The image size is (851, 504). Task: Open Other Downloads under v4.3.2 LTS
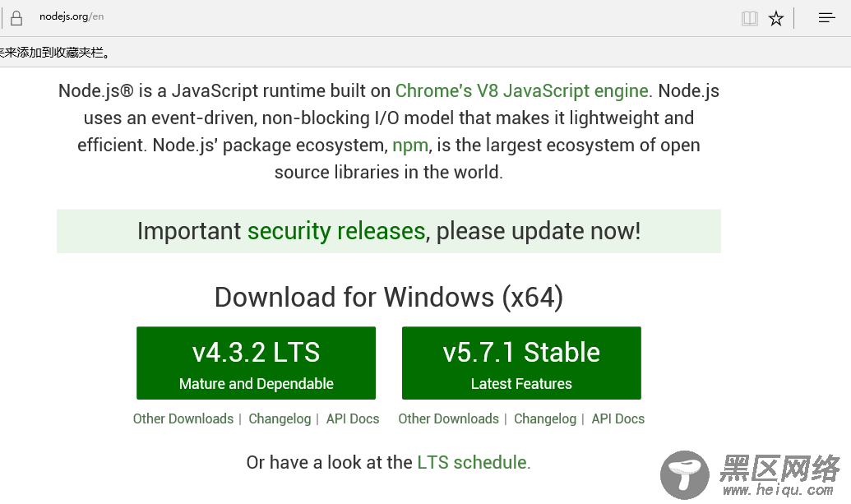[183, 418]
